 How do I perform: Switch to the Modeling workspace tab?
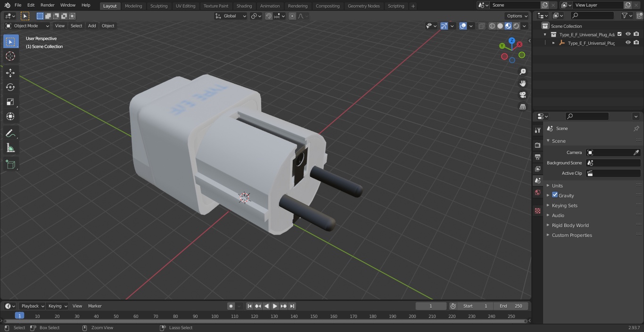pyautogui.click(x=133, y=6)
